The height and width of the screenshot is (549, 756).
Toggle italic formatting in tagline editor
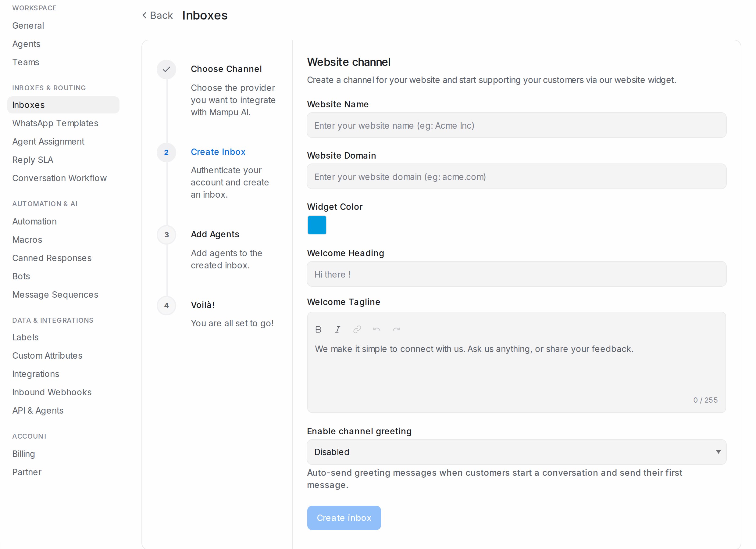click(x=337, y=329)
